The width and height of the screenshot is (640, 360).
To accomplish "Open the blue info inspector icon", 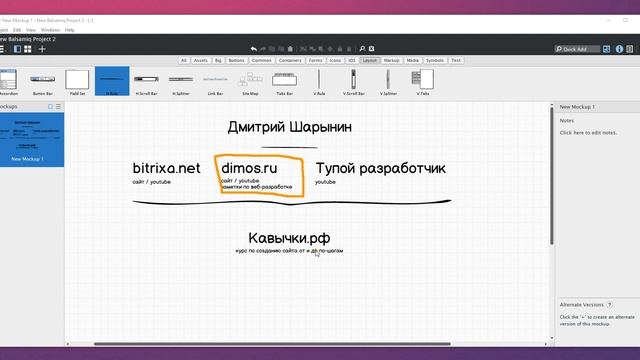I will click(x=619, y=49).
